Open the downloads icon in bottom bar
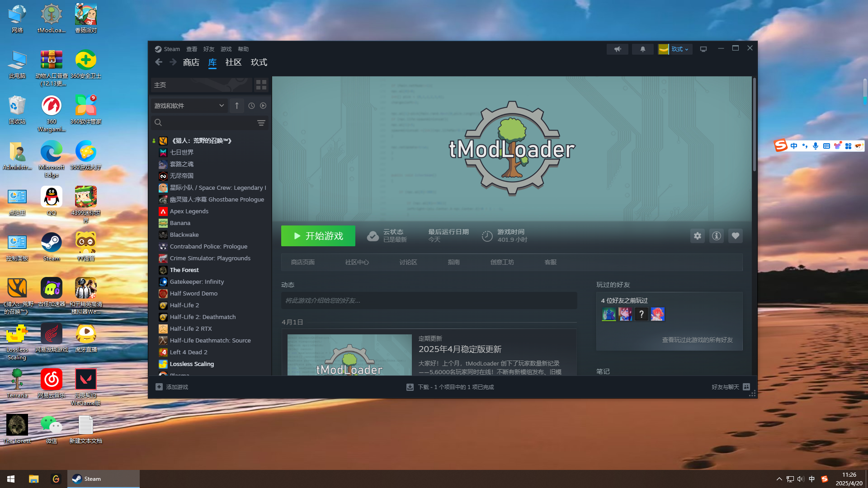 [410, 387]
